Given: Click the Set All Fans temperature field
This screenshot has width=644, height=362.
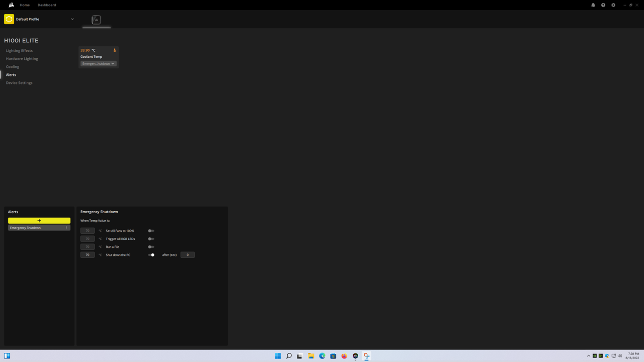Looking at the screenshot, I should tap(88, 231).
